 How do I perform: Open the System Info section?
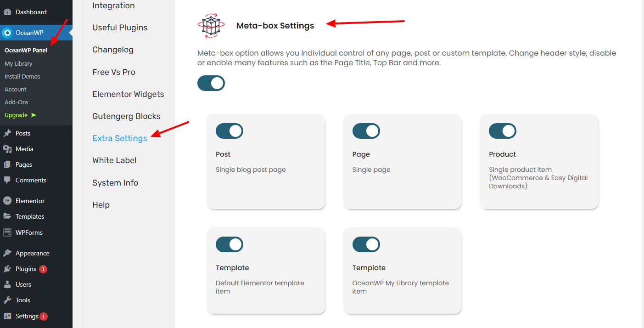click(115, 183)
